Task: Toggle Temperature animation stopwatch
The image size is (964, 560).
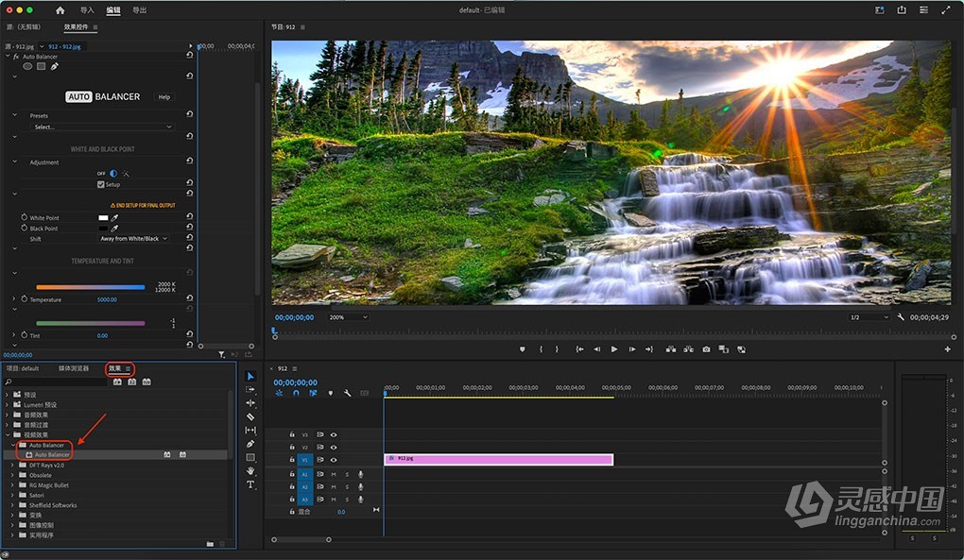Action: (x=24, y=299)
